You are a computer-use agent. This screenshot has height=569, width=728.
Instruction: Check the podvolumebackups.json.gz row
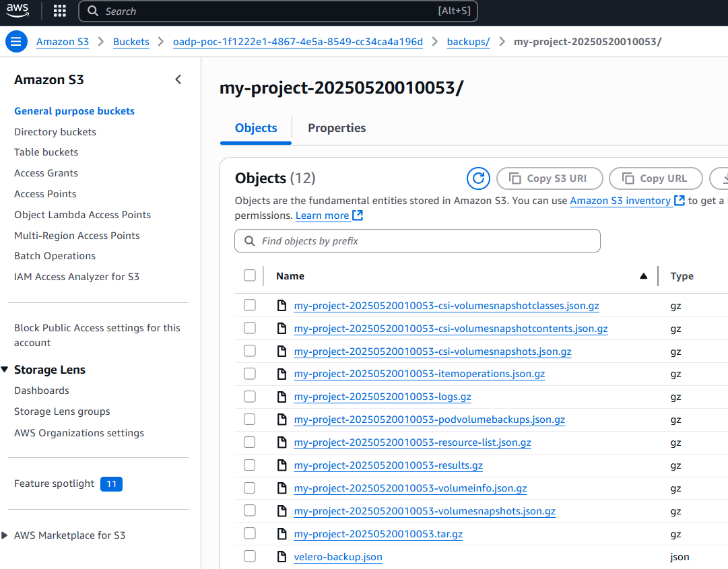250,419
